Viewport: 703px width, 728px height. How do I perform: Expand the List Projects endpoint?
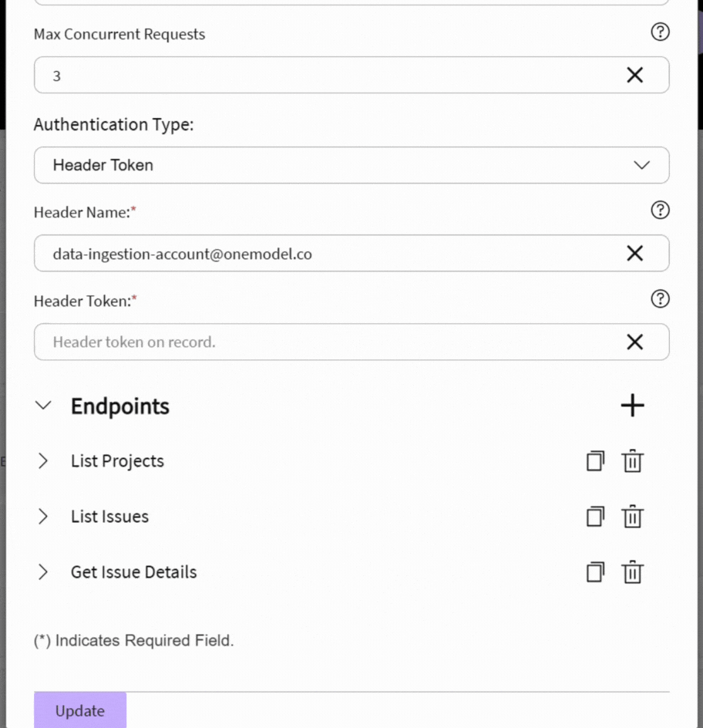tap(43, 461)
